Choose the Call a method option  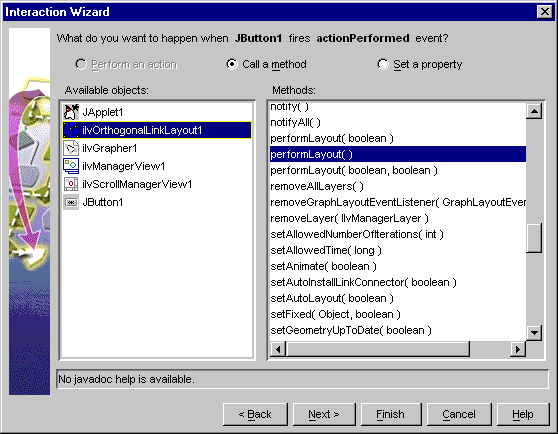pyautogui.click(x=232, y=64)
